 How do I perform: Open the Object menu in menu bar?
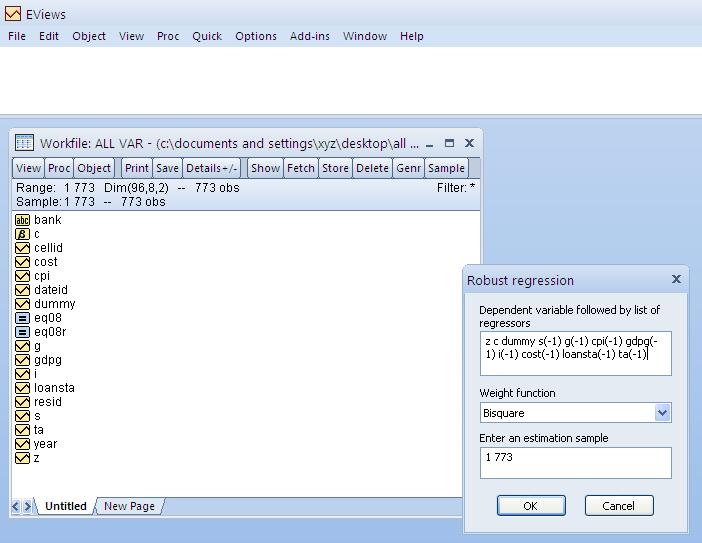(89, 36)
